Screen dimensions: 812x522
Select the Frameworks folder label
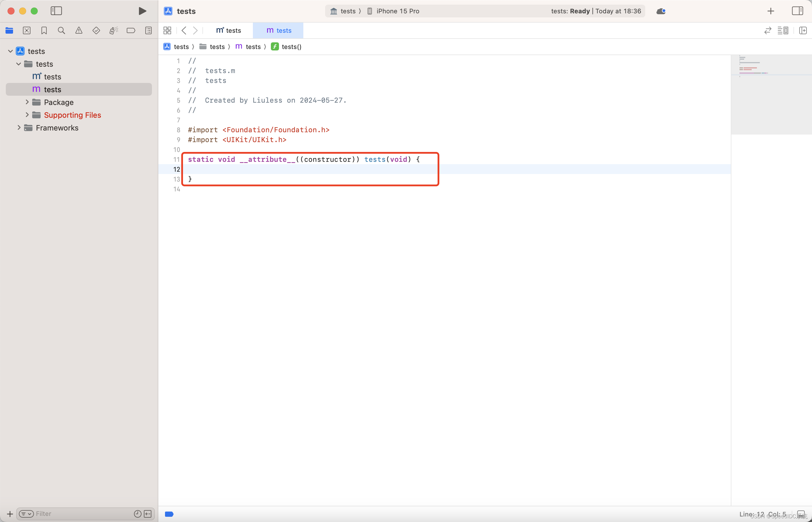pos(57,128)
